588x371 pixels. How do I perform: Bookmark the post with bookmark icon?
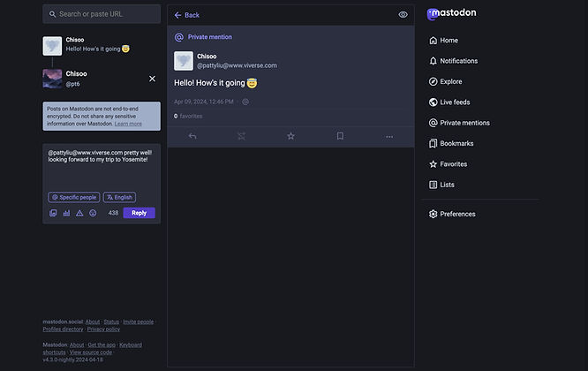(x=340, y=136)
